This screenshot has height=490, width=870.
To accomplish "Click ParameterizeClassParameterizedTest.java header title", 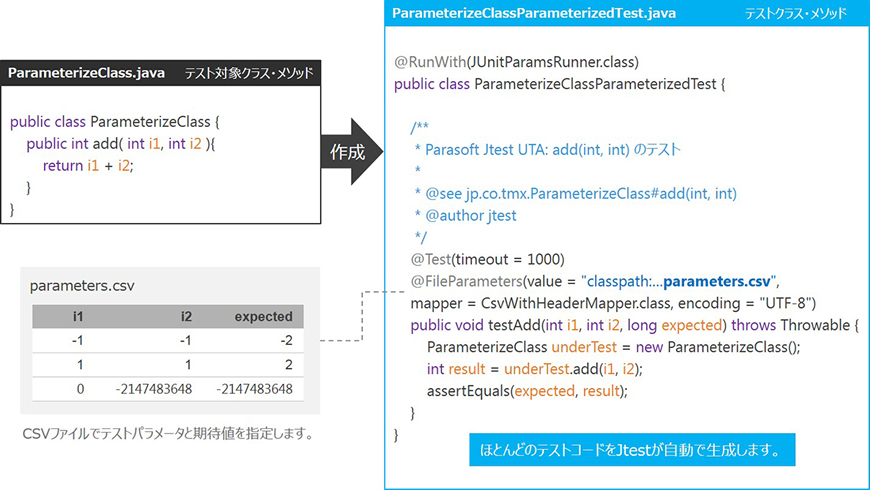I will point(534,13).
